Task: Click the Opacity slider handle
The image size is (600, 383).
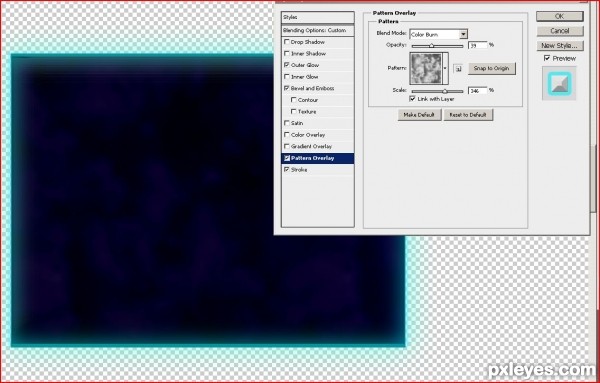Action: [432, 46]
